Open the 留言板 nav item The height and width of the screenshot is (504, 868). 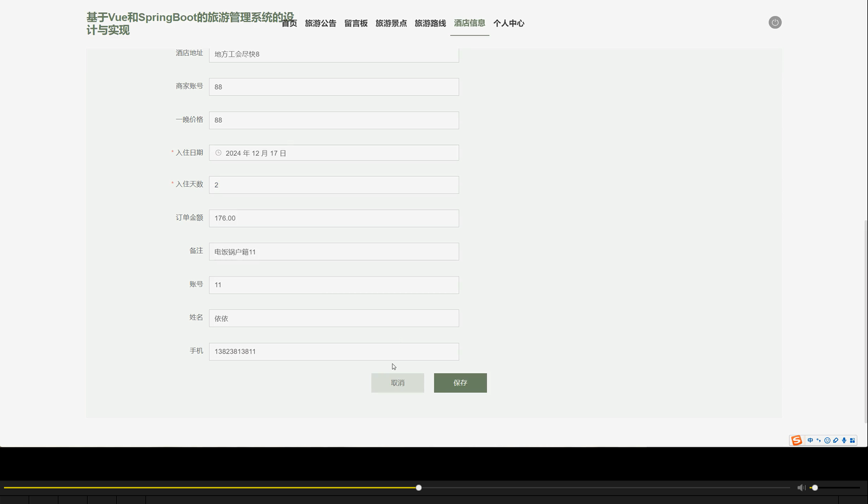click(x=356, y=23)
